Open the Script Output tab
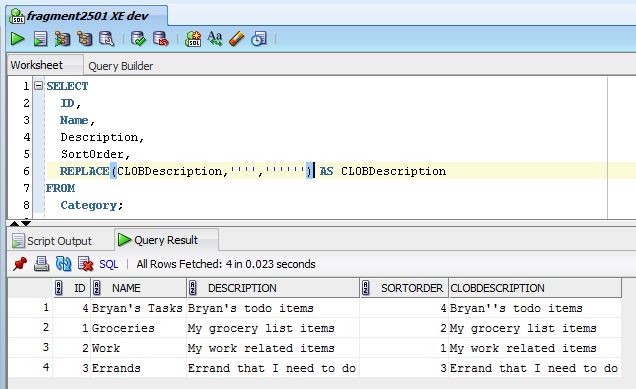This screenshot has width=636, height=389. tap(59, 241)
